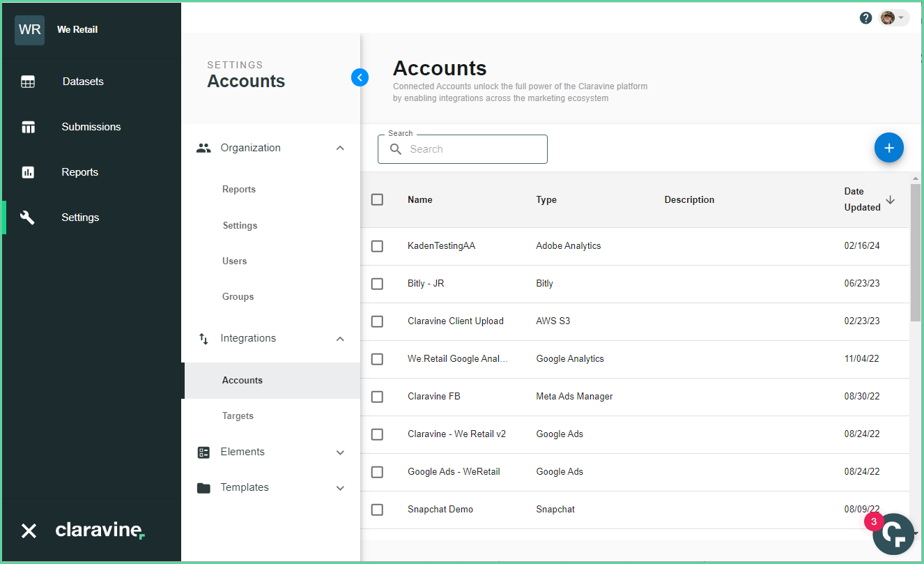Click the Integrations arrows icon

(x=203, y=339)
